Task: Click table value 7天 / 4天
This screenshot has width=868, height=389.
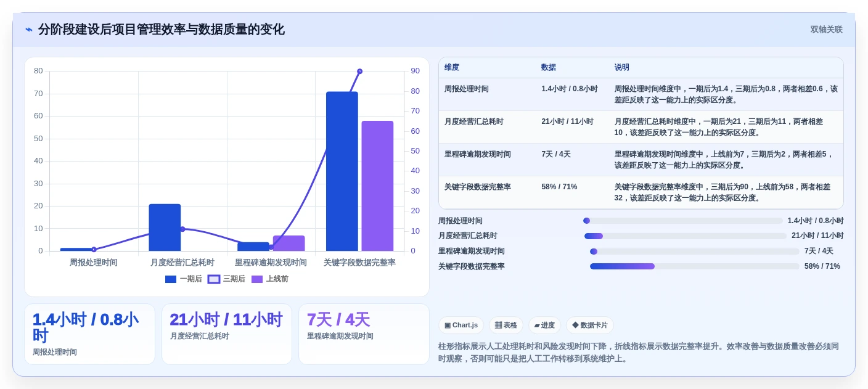Action: 556,154
